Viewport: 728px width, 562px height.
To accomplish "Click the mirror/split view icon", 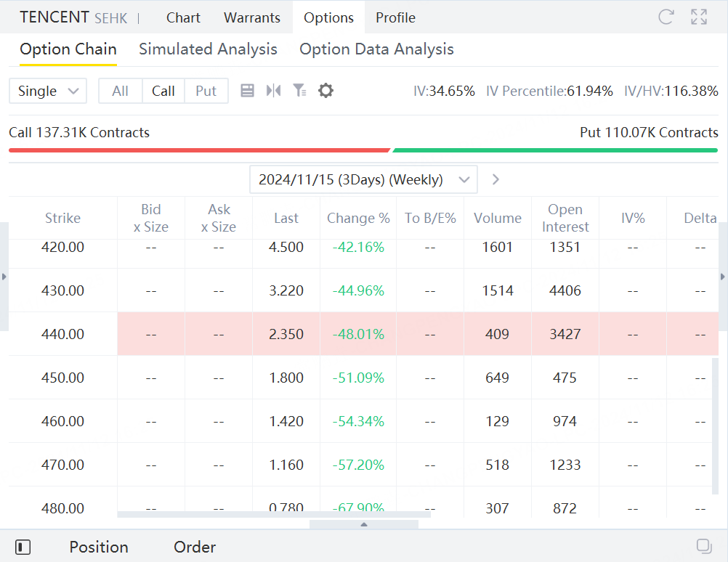I will pyautogui.click(x=273, y=91).
